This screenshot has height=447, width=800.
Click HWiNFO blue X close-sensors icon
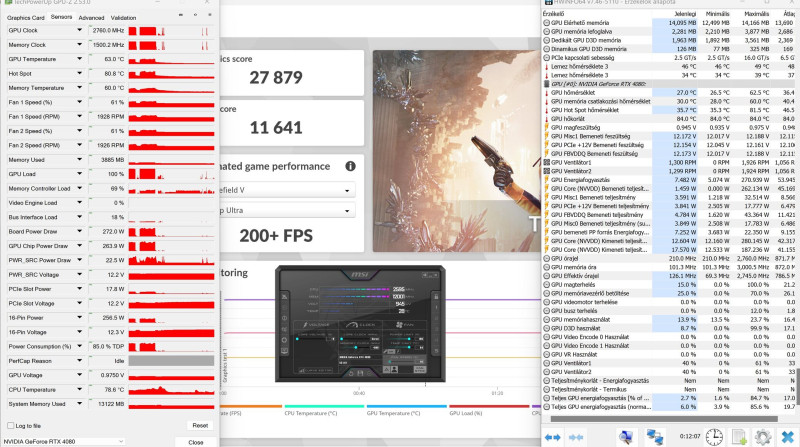[788, 437]
